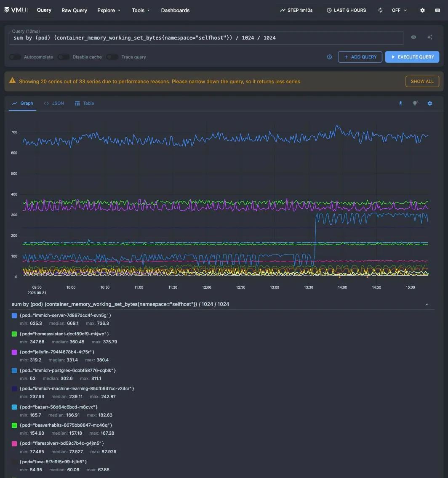Click the ADD QUERY button

[x=360, y=57]
